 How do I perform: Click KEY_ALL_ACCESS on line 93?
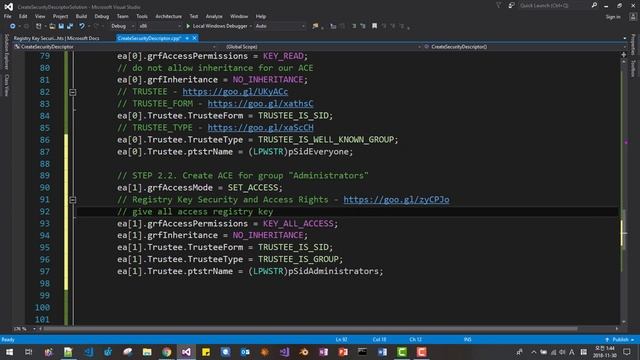[x=298, y=224]
